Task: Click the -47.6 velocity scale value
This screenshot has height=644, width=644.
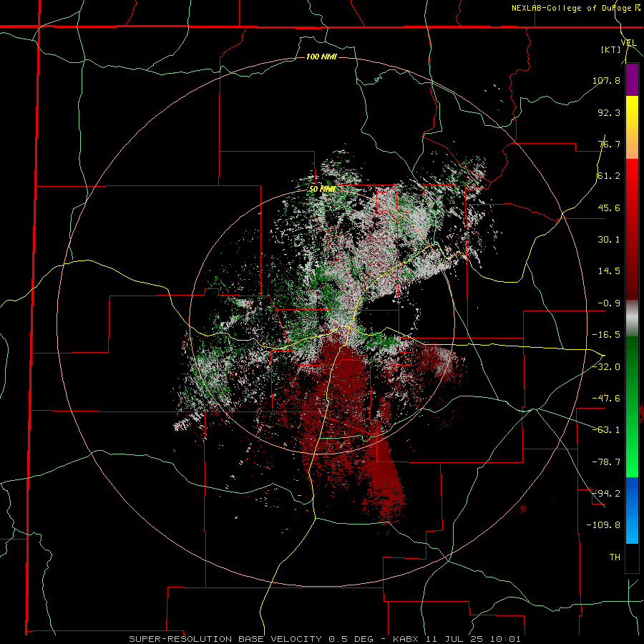Action: [606, 399]
